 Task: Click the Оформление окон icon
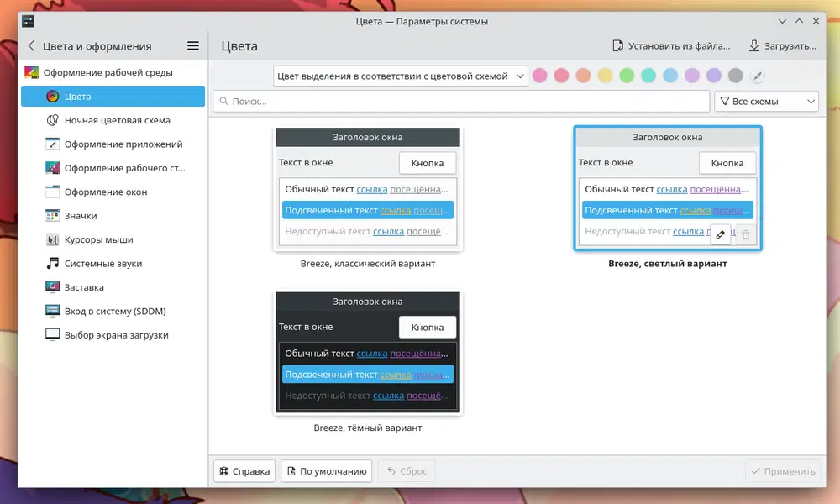(x=52, y=192)
